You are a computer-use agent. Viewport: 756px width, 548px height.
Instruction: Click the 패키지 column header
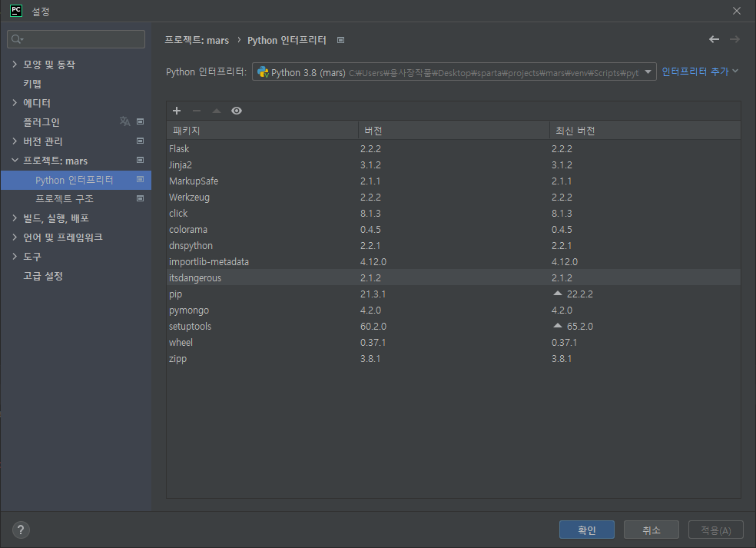pyautogui.click(x=262, y=130)
